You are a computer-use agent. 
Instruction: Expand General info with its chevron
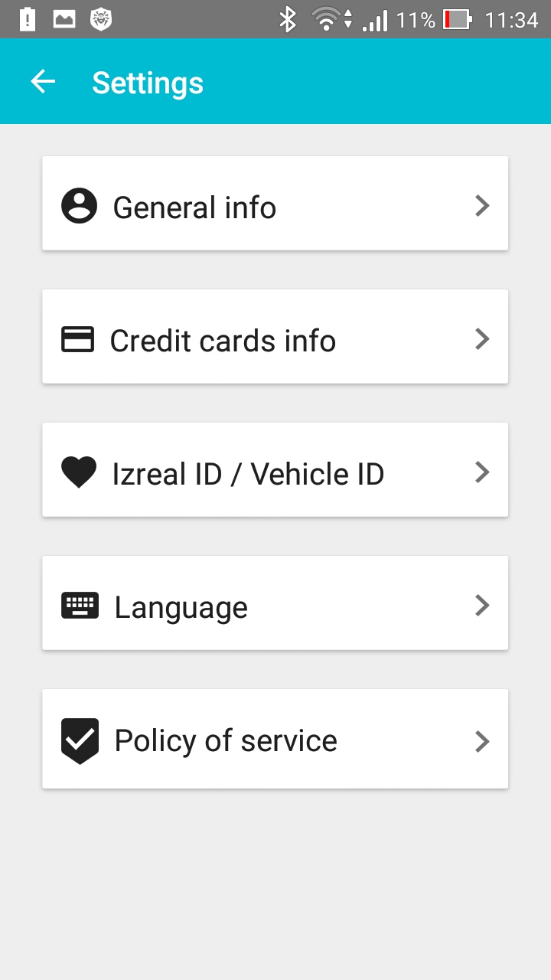coord(481,206)
